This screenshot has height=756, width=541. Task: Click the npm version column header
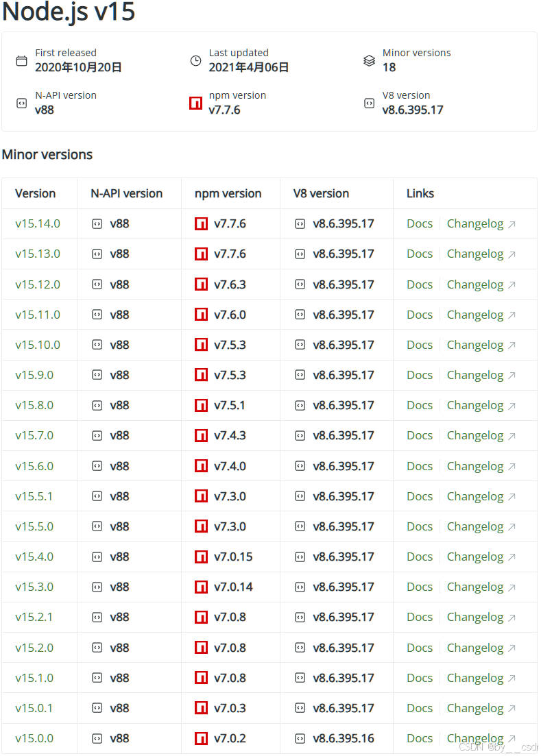(x=228, y=194)
